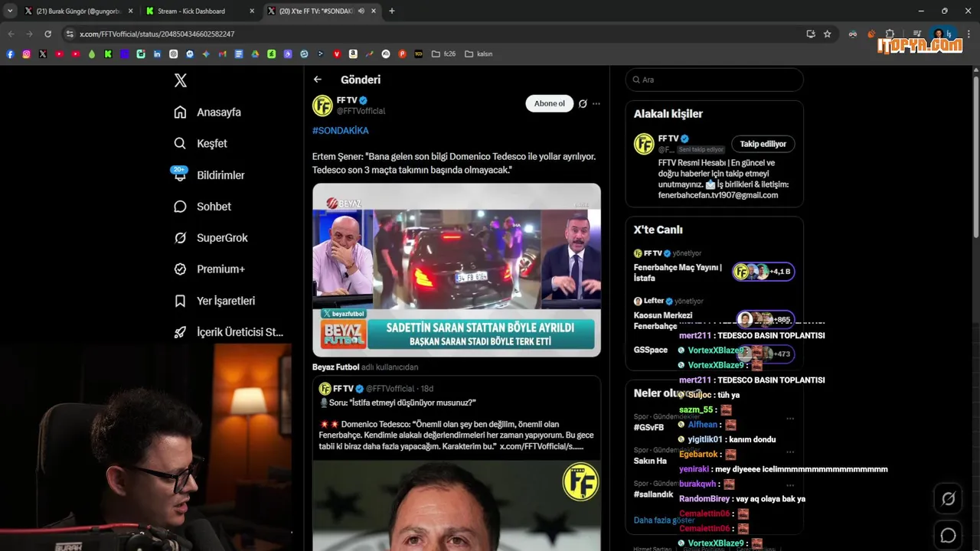Open the Google Drive bookmark icon

(255, 54)
